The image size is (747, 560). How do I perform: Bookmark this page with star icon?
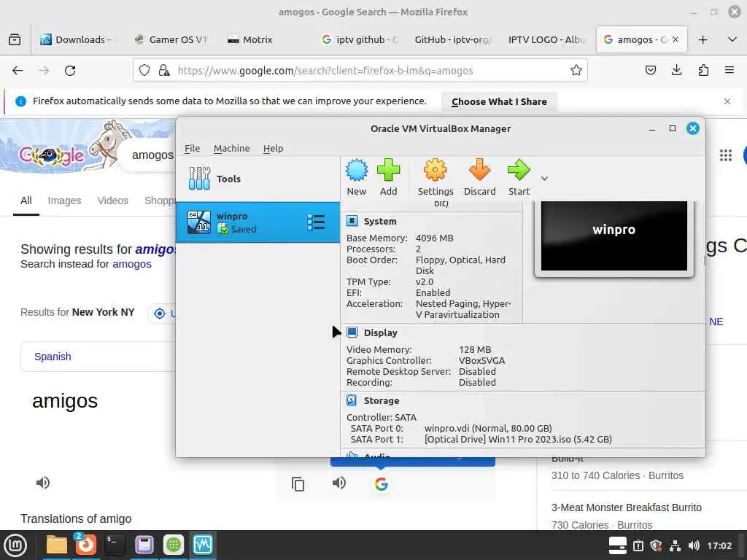coord(576,71)
